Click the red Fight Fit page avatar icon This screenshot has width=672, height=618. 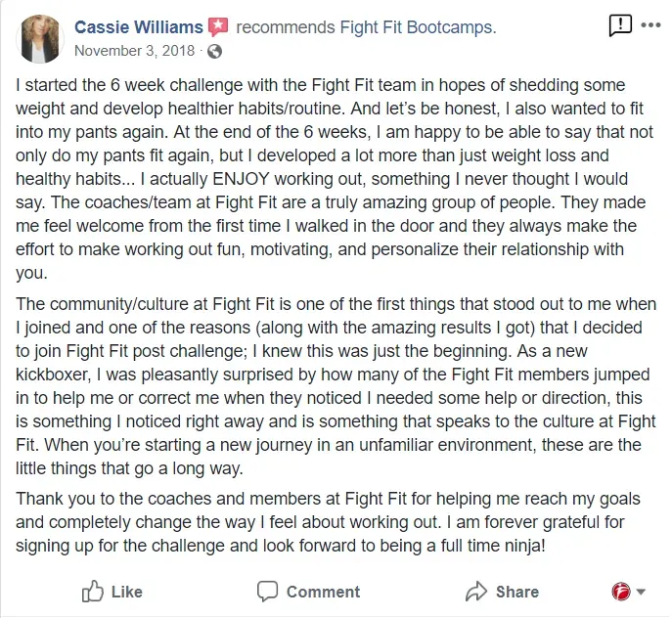pos(621,592)
